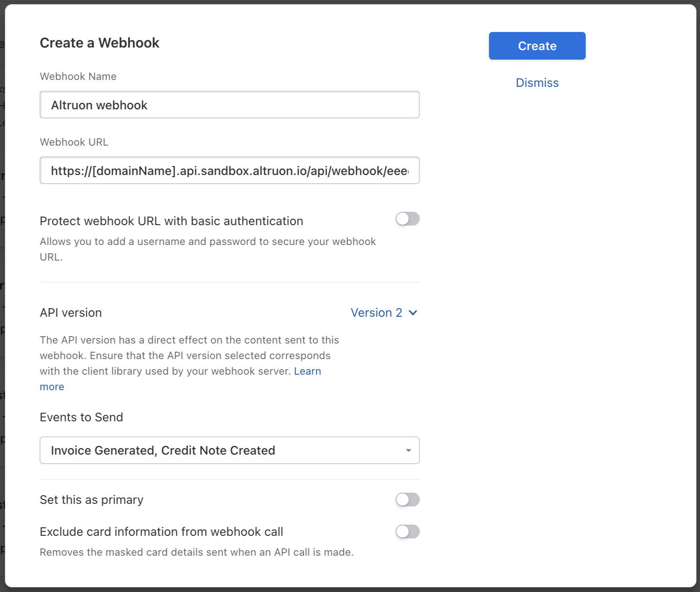Click Invoice Generated, Credit Note Created selector

pos(162,450)
